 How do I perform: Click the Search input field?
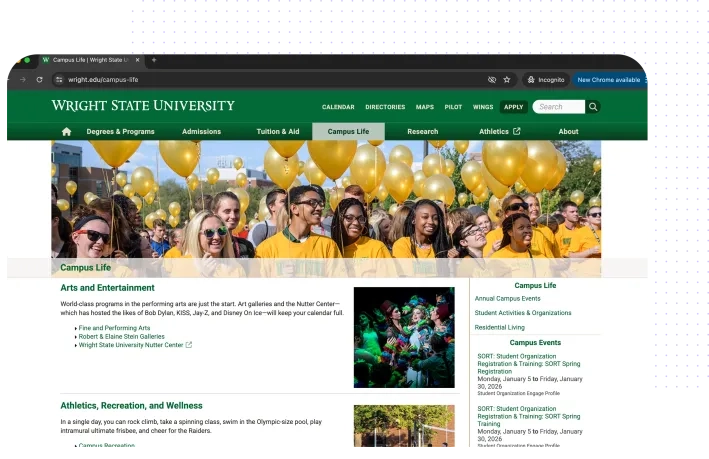point(559,107)
